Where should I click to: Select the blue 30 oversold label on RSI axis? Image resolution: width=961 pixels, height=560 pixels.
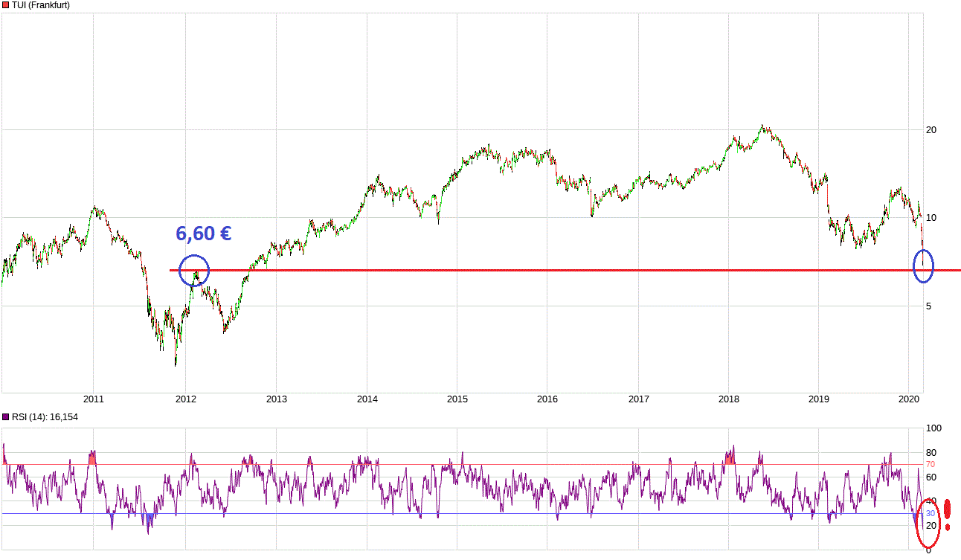(930, 513)
